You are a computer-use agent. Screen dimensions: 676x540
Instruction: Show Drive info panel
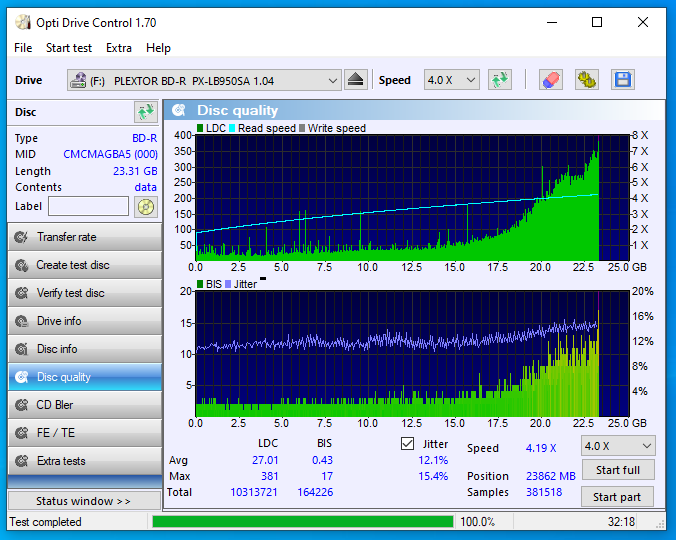85,321
